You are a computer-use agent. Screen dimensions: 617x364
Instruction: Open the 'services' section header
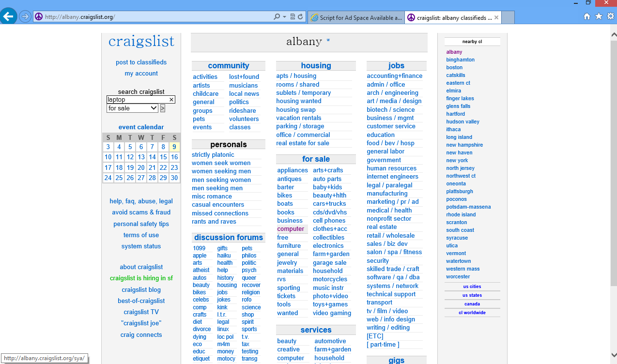point(316,330)
